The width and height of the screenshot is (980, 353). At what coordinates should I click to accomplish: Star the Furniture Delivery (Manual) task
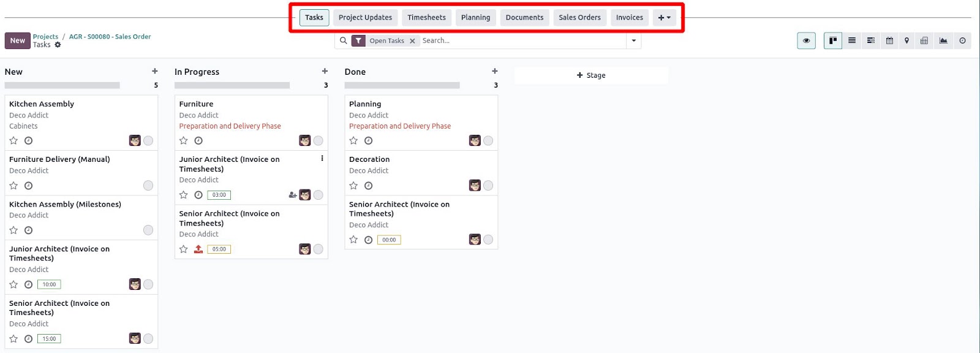pyautogui.click(x=13, y=186)
